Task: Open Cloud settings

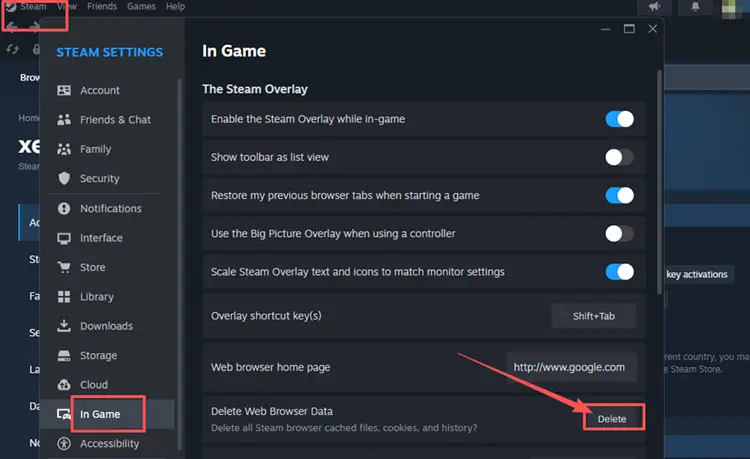Action: point(94,385)
